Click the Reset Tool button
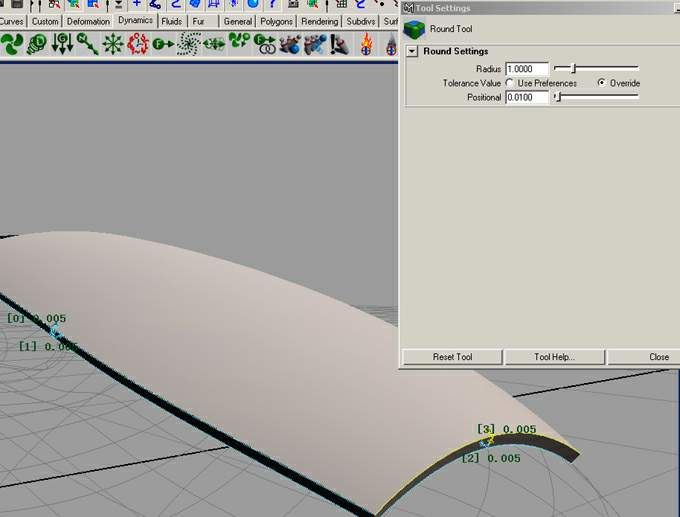The height and width of the screenshot is (517, 680). tap(452, 357)
